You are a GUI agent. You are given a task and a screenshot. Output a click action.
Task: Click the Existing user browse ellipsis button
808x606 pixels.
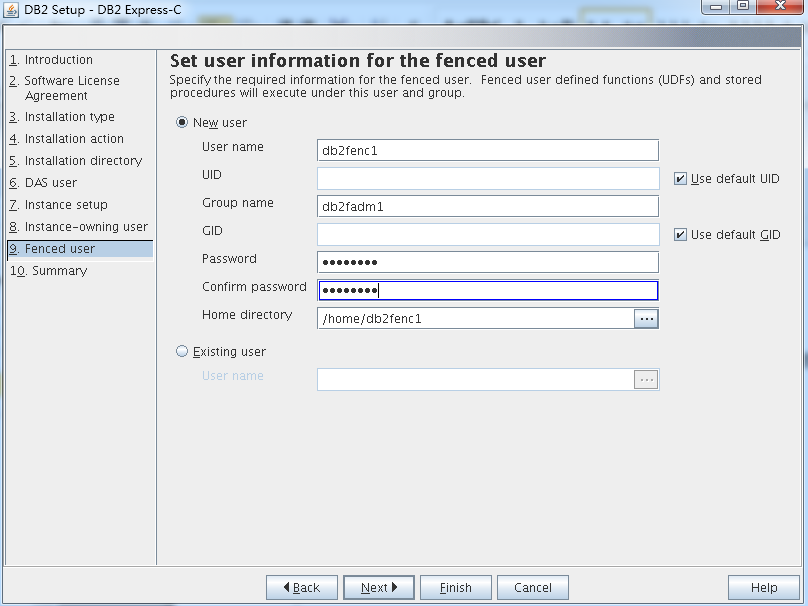[646, 380]
